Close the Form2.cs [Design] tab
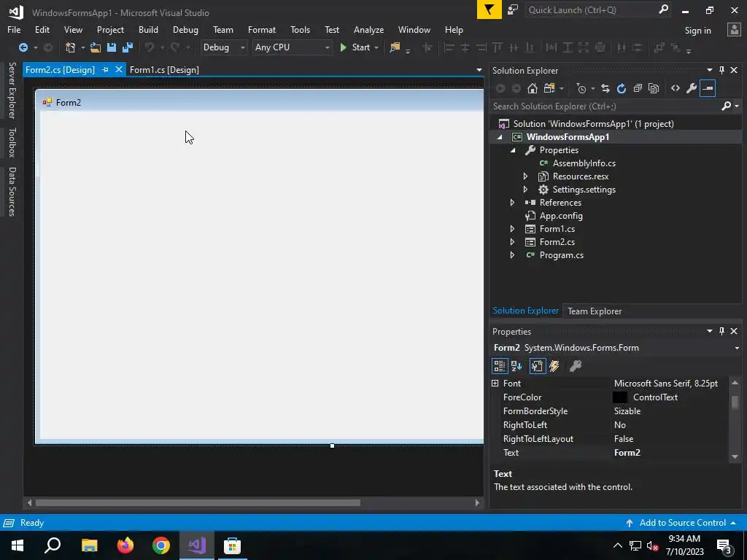Viewport: 747px width, 560px height. pyautogui.click(x=119, y=69)
